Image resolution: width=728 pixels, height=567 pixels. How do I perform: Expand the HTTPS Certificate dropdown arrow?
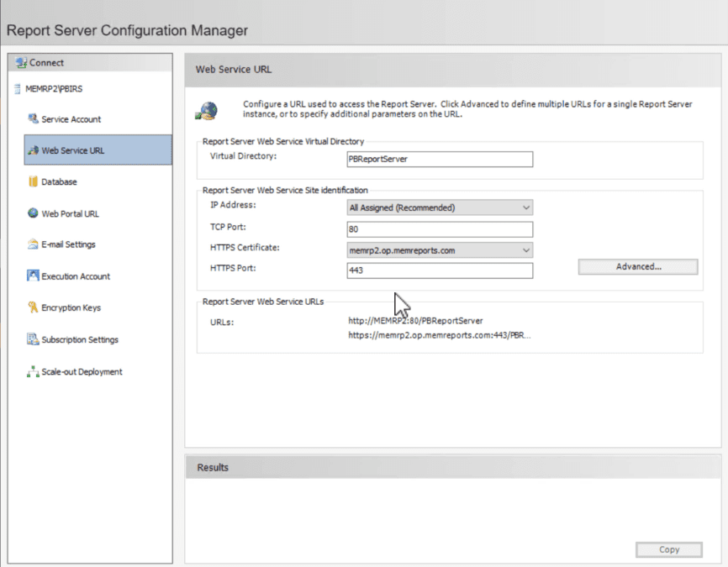pyautogui.click(x=526, y=250)
